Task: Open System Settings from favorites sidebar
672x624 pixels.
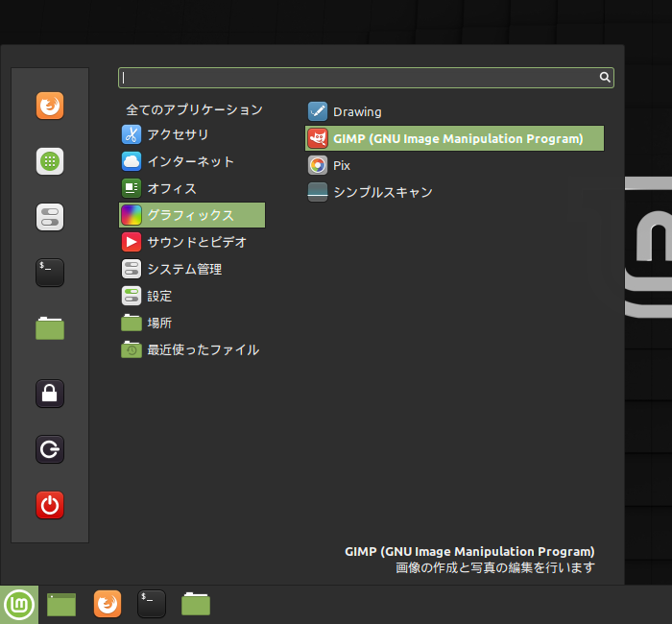Action: (50, 217)
